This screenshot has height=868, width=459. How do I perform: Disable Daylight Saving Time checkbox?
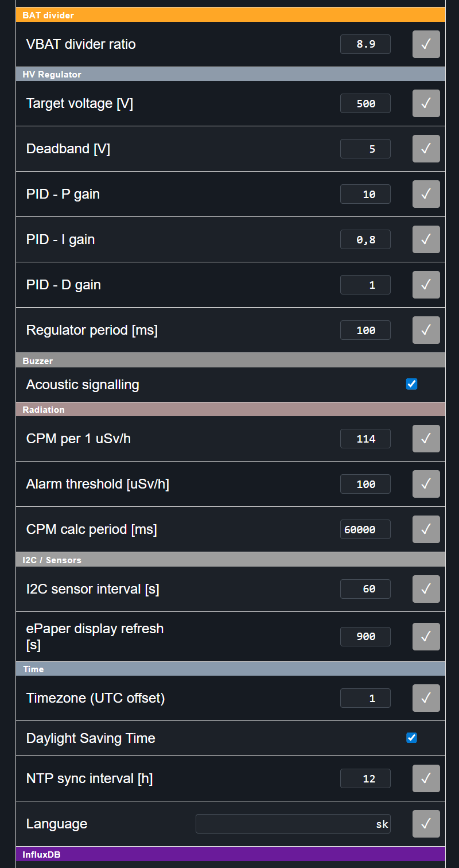[x=411, y=738]
